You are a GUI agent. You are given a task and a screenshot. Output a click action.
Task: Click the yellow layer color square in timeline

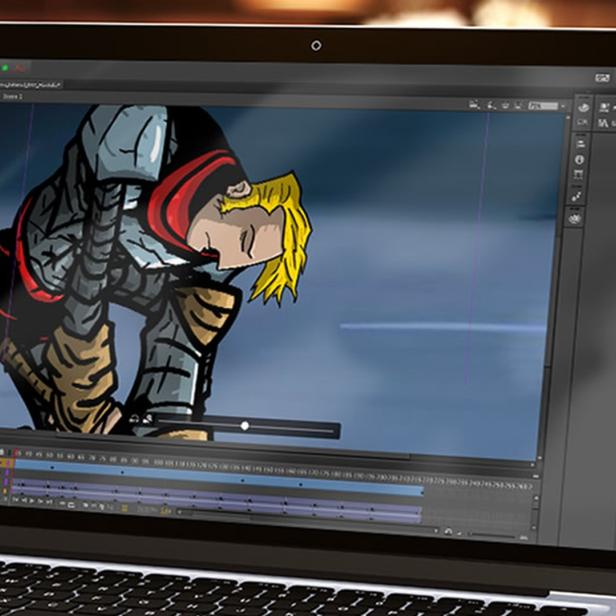pyautogui.click(x=6, y=491)
